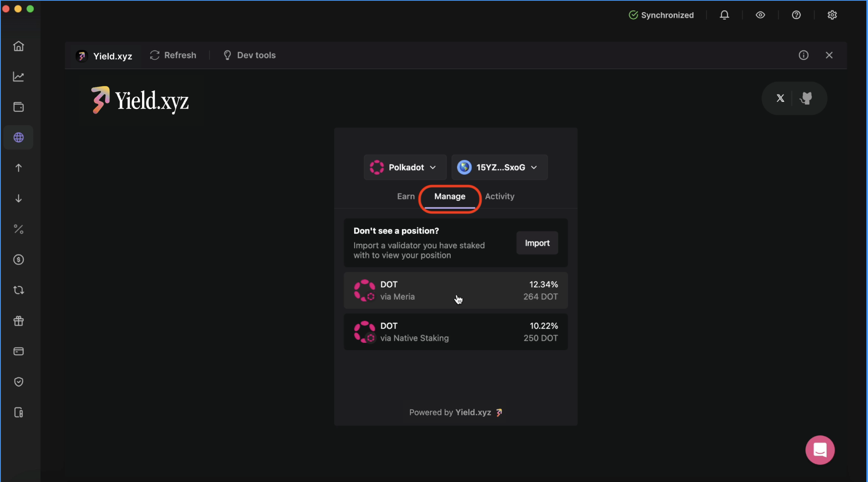The image size is (868, 482).
Task: Toggle discreet mode eye icon
Action: pyautogui.click(x=760, y=15)
